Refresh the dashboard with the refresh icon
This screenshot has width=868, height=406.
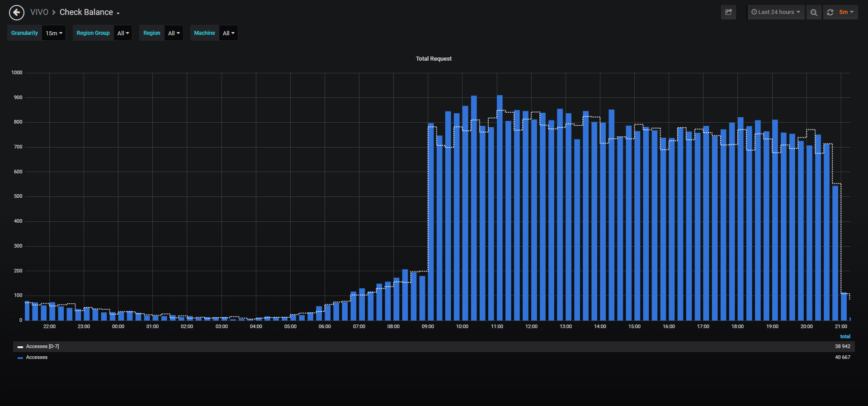tap(830, 12)
